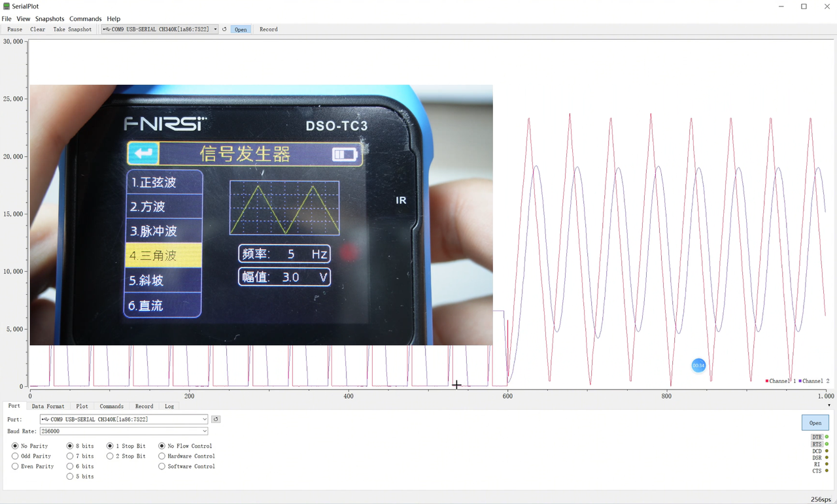Click the blue 00:34 timer bubble
Image resolution: width=837 pixels, height=504 pixels.
[x=698, y=365]
